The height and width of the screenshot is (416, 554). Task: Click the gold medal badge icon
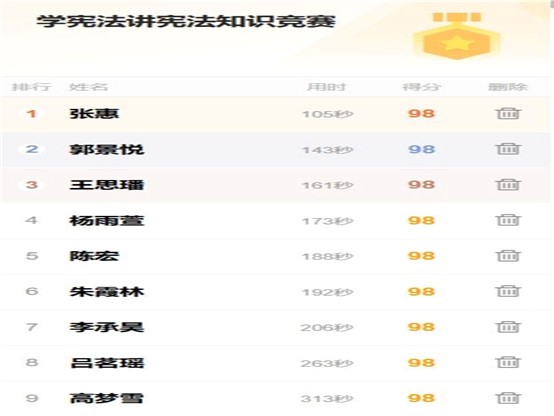pyautogui.click(x=457, y=36)
